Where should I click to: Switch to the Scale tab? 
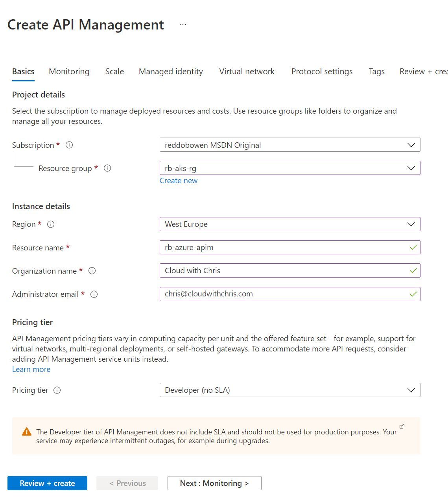click(x=114, y=72)
